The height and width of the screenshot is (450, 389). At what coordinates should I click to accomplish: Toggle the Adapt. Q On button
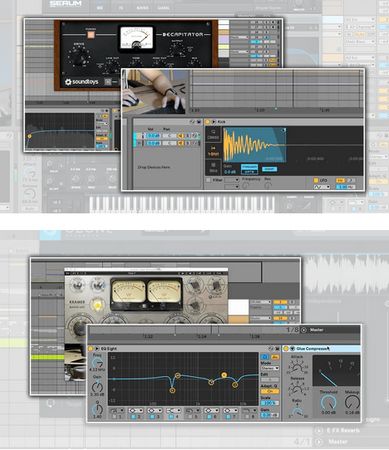(270, 391)
